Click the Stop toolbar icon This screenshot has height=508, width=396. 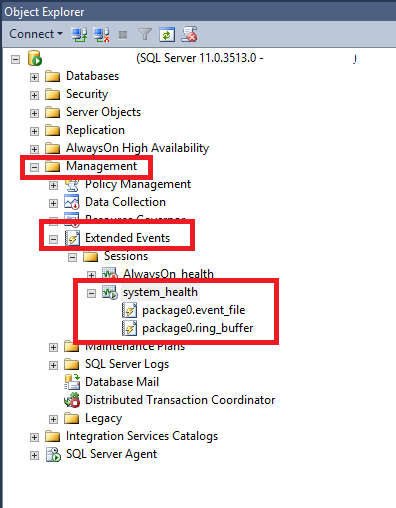123,35
